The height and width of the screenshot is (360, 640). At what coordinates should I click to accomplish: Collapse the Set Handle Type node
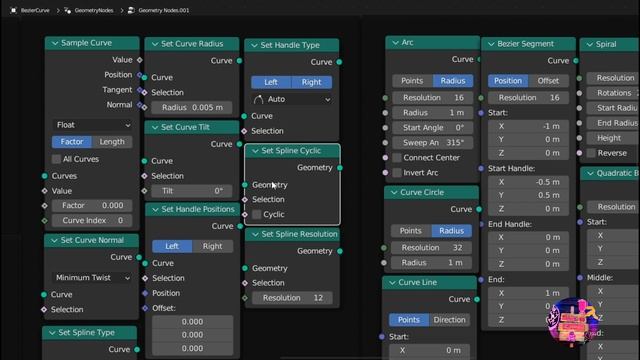point(254,45)
